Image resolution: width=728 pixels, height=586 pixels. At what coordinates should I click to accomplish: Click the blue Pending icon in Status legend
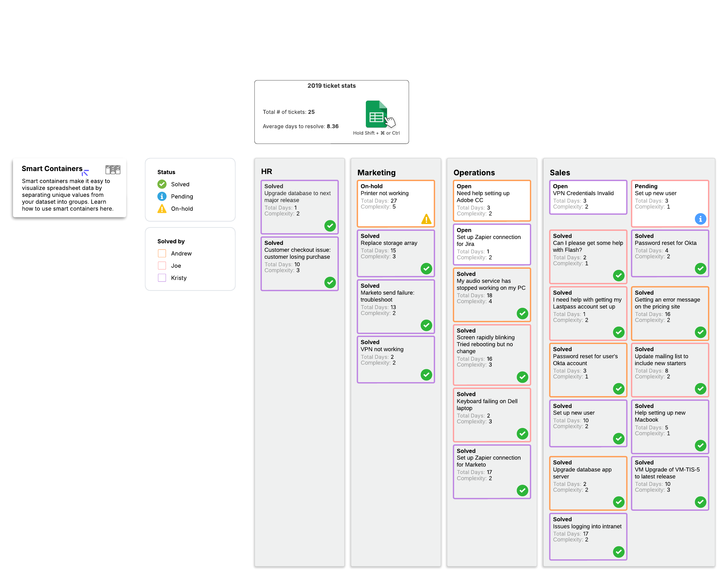162,197
